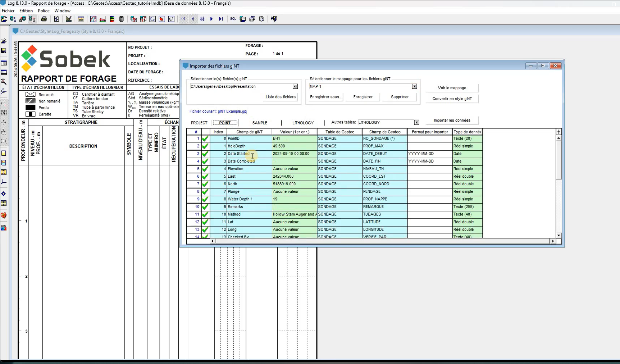Click the ABC text icon in sidebar
620x364 pixels.
coord(4,227)
